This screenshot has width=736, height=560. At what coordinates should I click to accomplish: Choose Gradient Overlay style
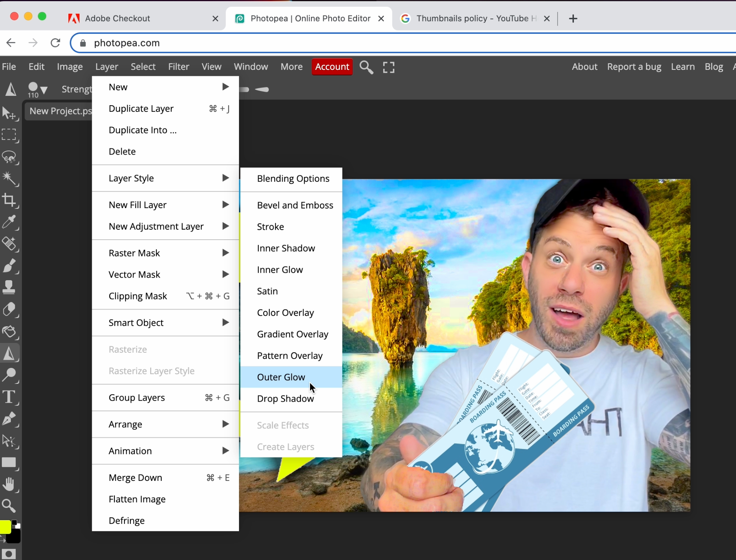coord(291,334)
